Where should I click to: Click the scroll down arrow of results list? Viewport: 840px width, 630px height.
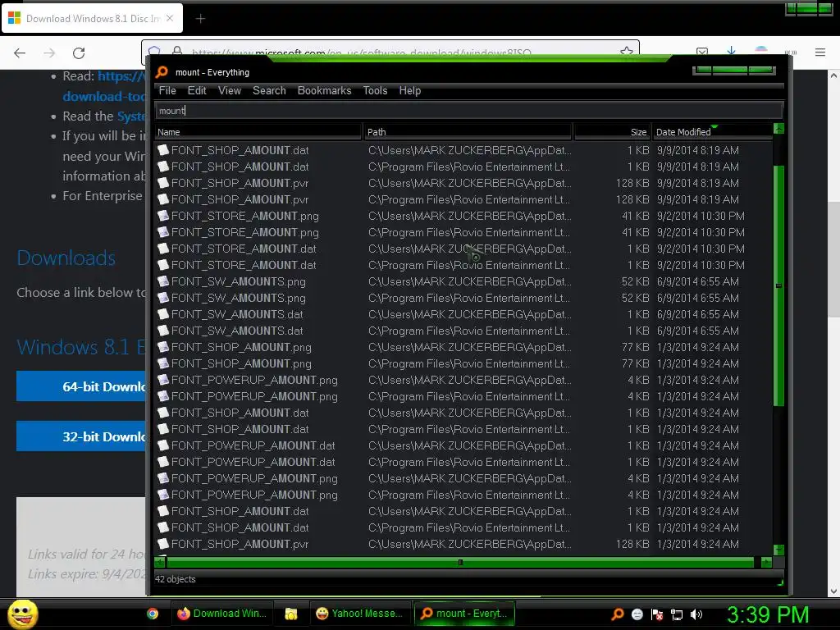coord(779,550)
